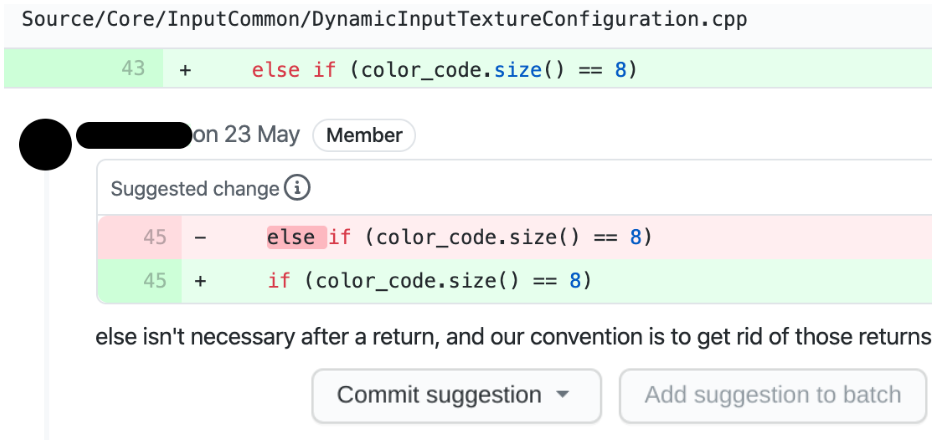Viewport: 940px width, 440px height.
Task: Click the plus marker on suggested line 45
Action: 200,282
